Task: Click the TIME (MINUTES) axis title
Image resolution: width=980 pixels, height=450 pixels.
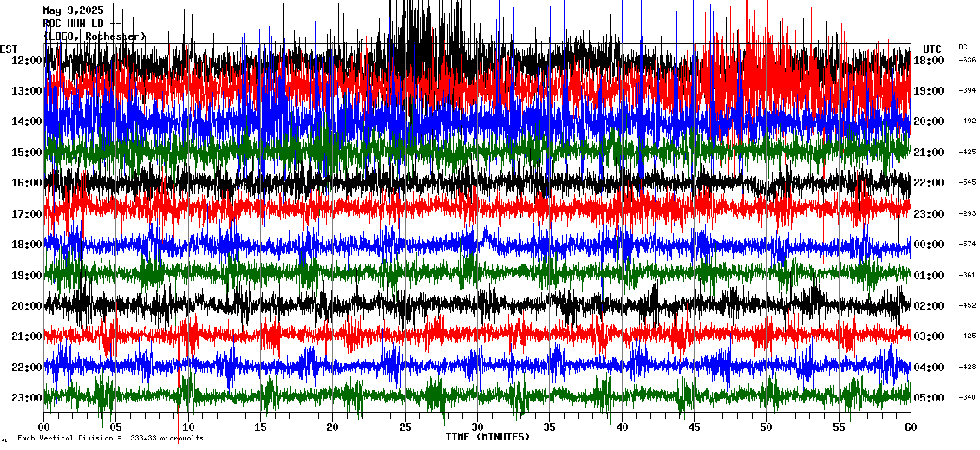Action: click(x=487, y=437)
